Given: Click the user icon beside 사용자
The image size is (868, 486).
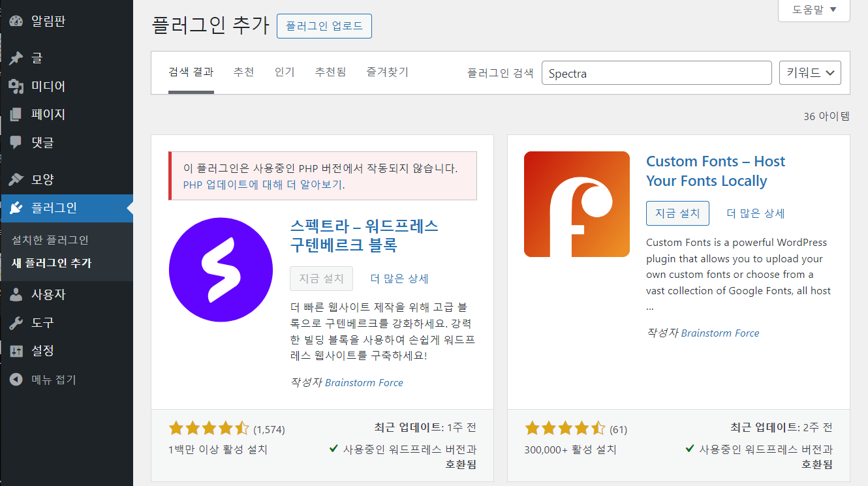Looking at the screenshot, I should pos(16,294).
